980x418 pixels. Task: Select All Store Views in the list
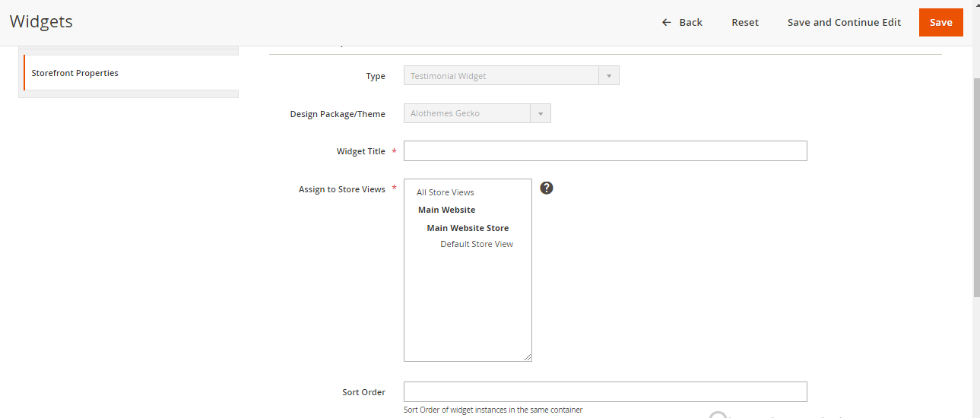[446, 192]
